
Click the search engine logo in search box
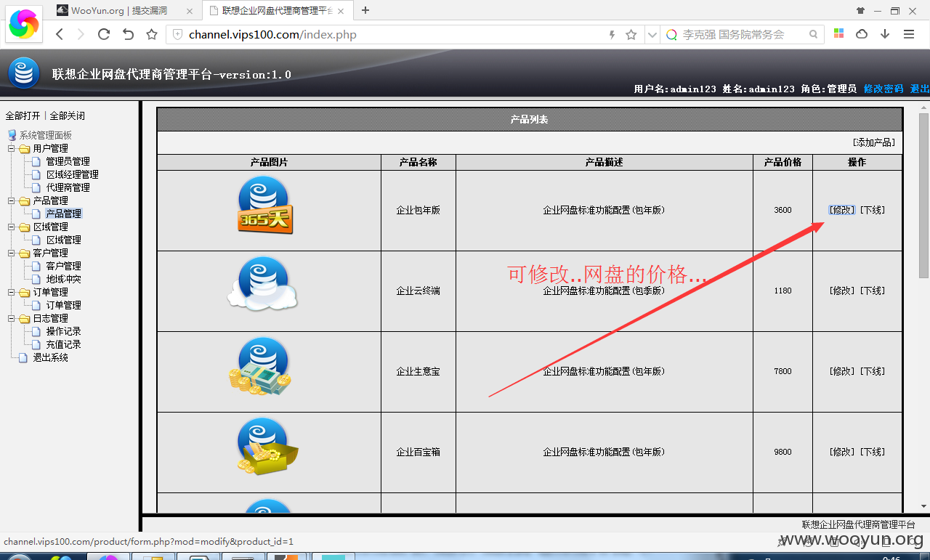672,34
